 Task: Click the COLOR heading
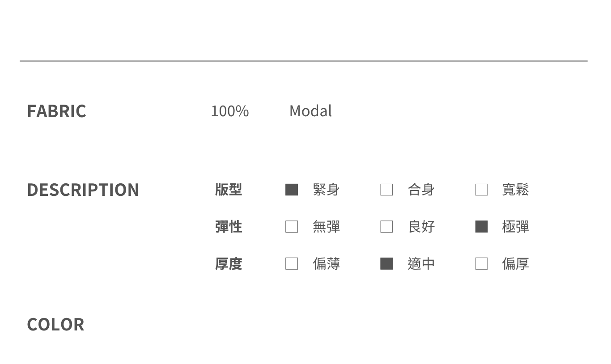55,325
